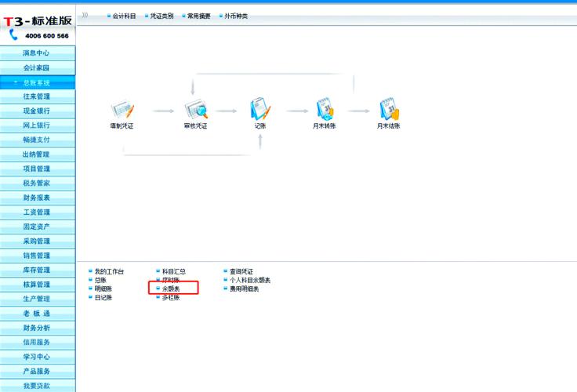Open the 费用明细表 link
The image size is (577, 392).
245,289
